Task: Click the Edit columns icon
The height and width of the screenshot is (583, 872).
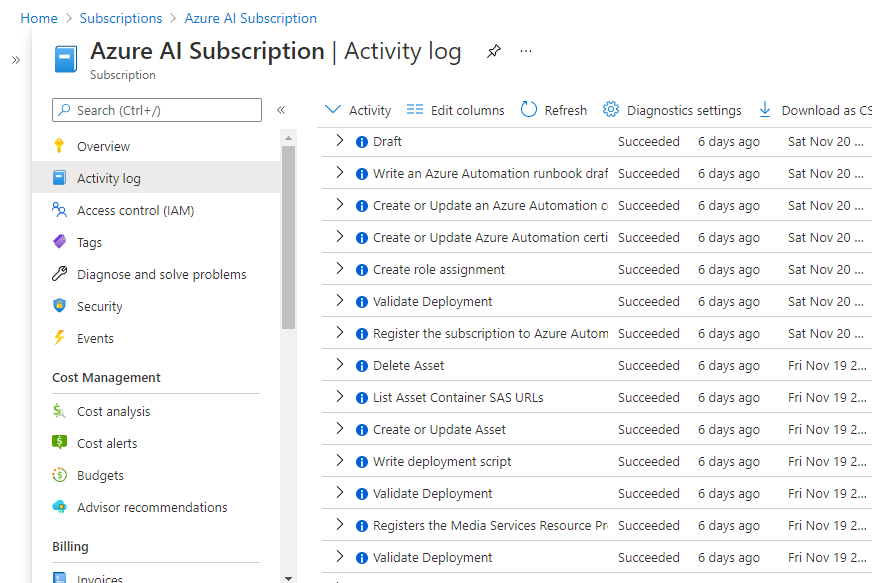Action: pos(415,110)
